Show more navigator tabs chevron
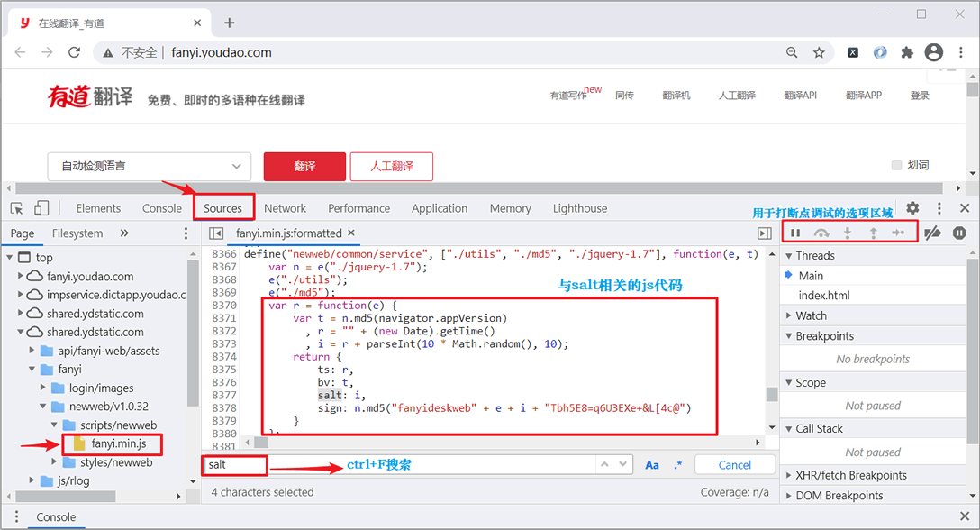 click(124, 233)
